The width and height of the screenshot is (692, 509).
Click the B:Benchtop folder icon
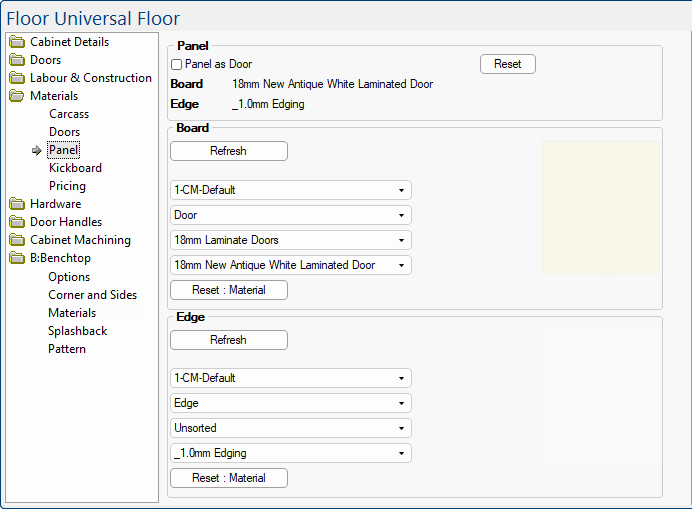[x=16, y=258]
